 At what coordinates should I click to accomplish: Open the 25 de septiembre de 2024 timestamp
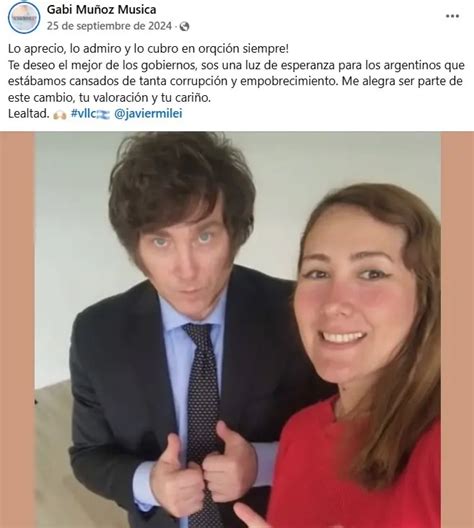[109, 26]
